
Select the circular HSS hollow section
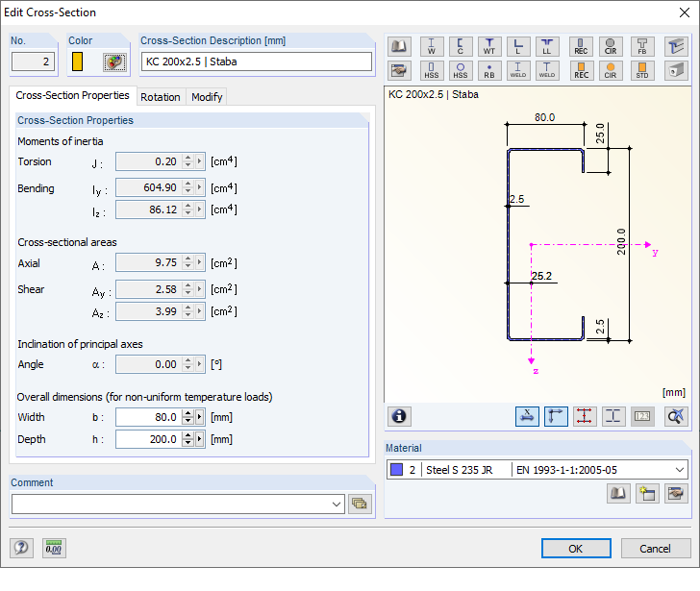(x=461, y=70)
